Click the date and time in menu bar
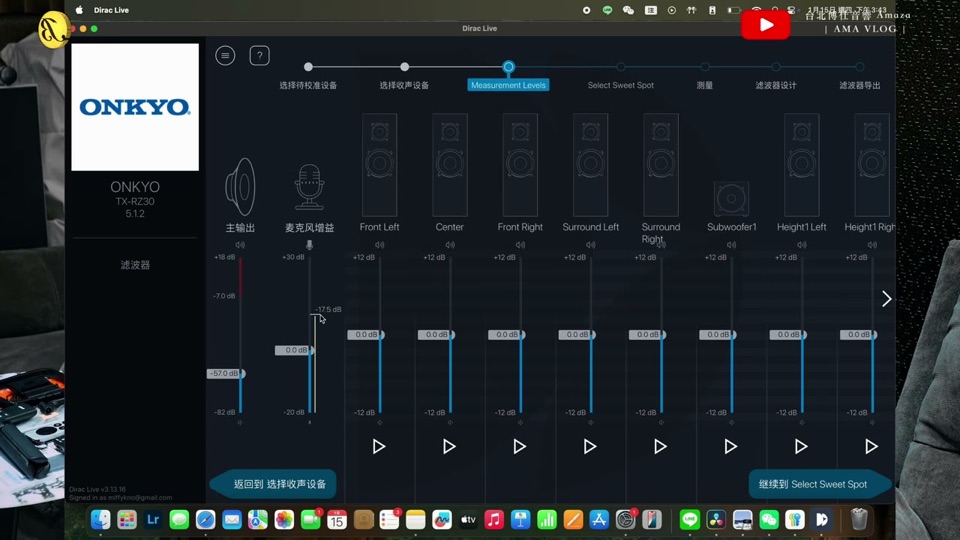 pyautogui.click(x=847, y=10)
